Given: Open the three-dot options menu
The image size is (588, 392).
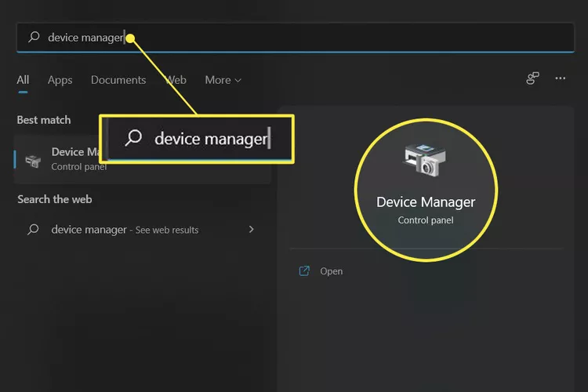Looking at the screenshot, I should tap(561, 78).
